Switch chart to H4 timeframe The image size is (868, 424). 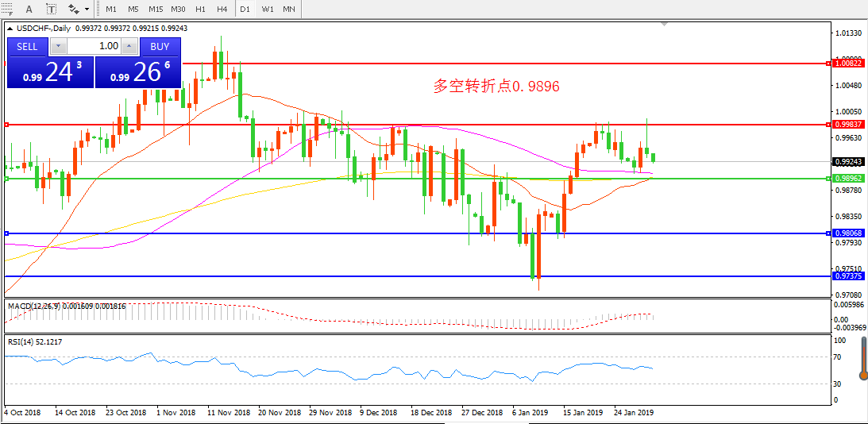pyautogui.click(x=222, y=9)
